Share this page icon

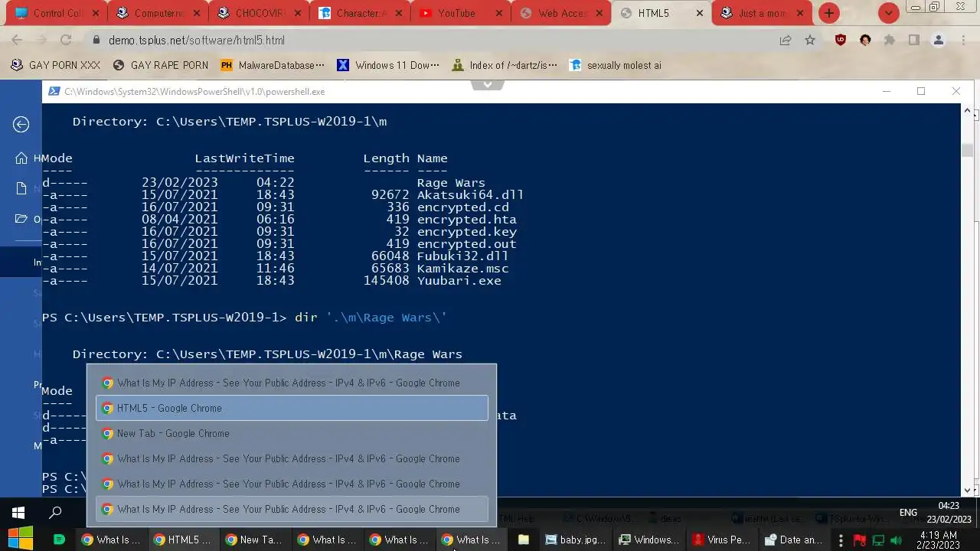[x=786, y=40]
